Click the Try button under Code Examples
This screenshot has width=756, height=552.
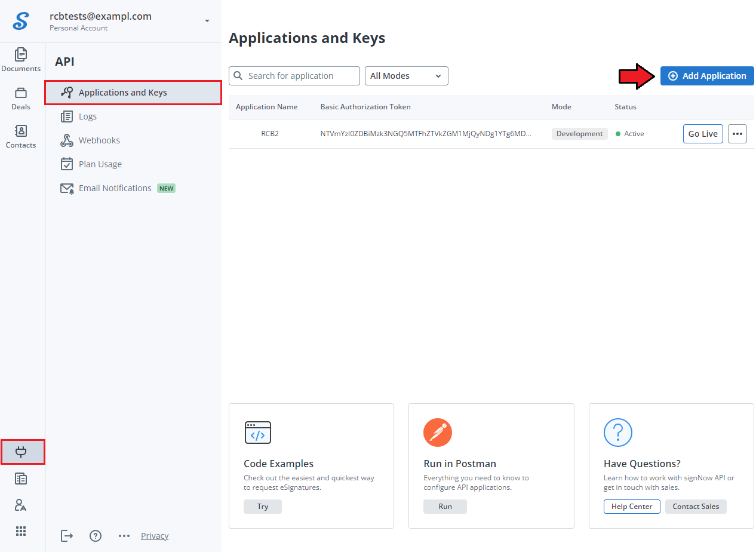(263, 507)
